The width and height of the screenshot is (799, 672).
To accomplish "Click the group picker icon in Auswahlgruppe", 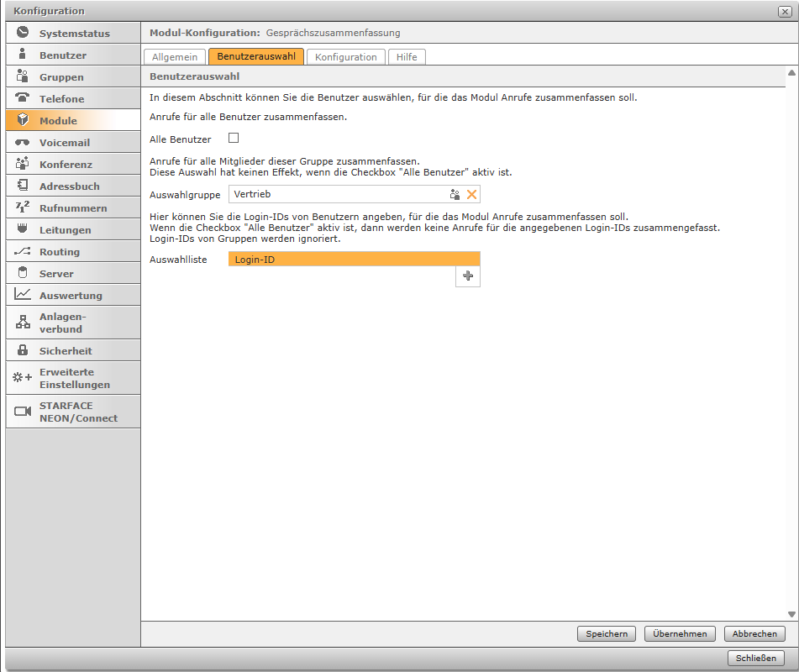I will pyautogui.click(x=455, y=194).
